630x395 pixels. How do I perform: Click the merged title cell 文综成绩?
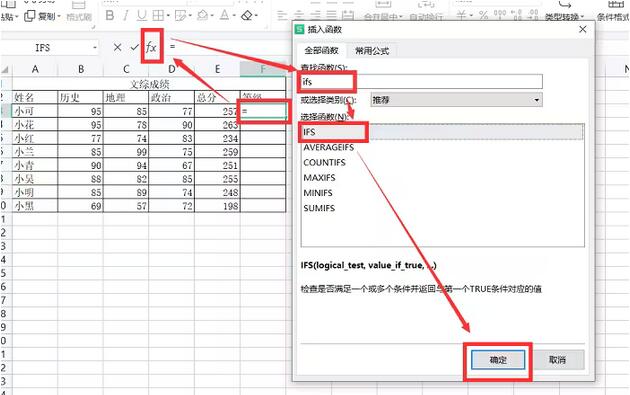point(149,84)
